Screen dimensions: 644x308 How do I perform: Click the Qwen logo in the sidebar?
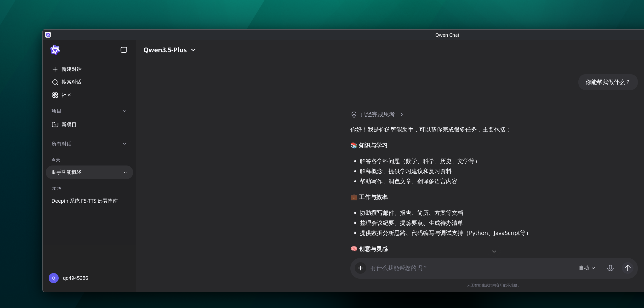(55, 50)
